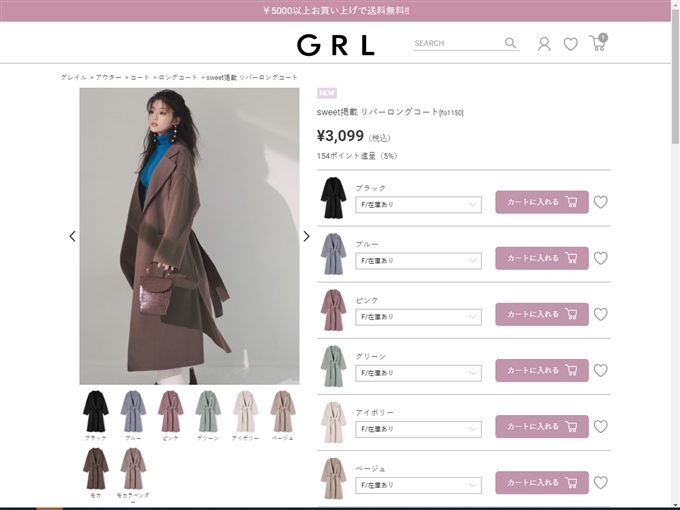Click the SEARCH input field
This screenshot has width=680, height=510.
pyautogui.click(x=458, y=43)
